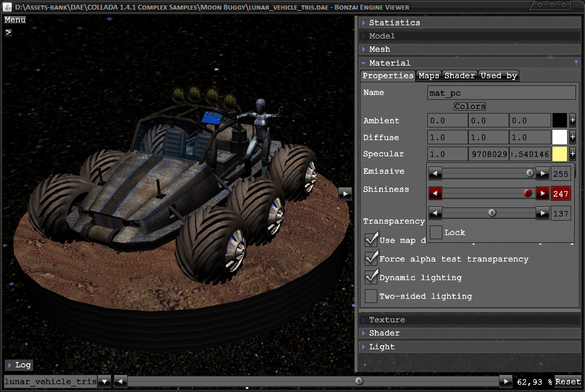Click the plus button beside Diffuse color

[x=572, y=137]
